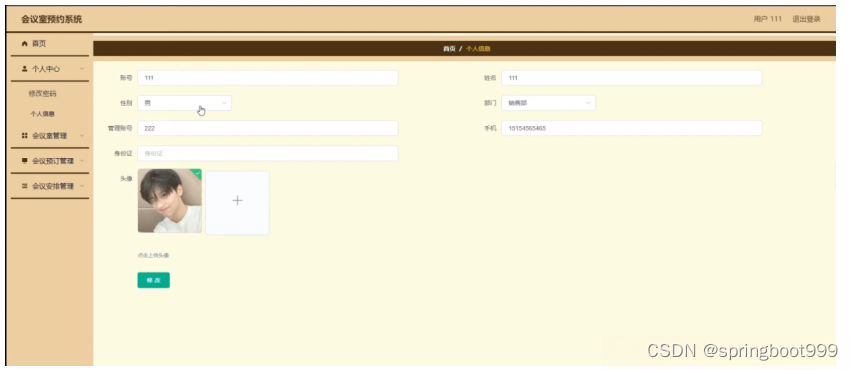Select 个人信息 in the sidebar
853x370 pixels.
42,114
